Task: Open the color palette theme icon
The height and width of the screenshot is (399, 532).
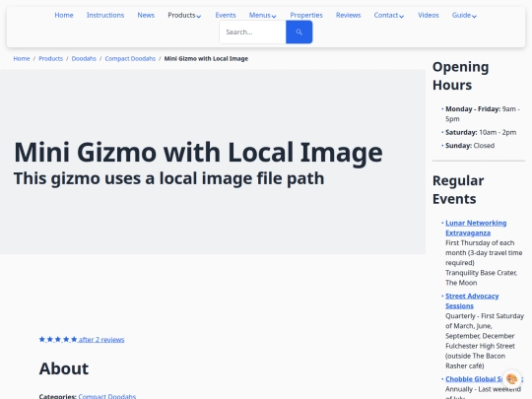Action: (x=511, y=378)
